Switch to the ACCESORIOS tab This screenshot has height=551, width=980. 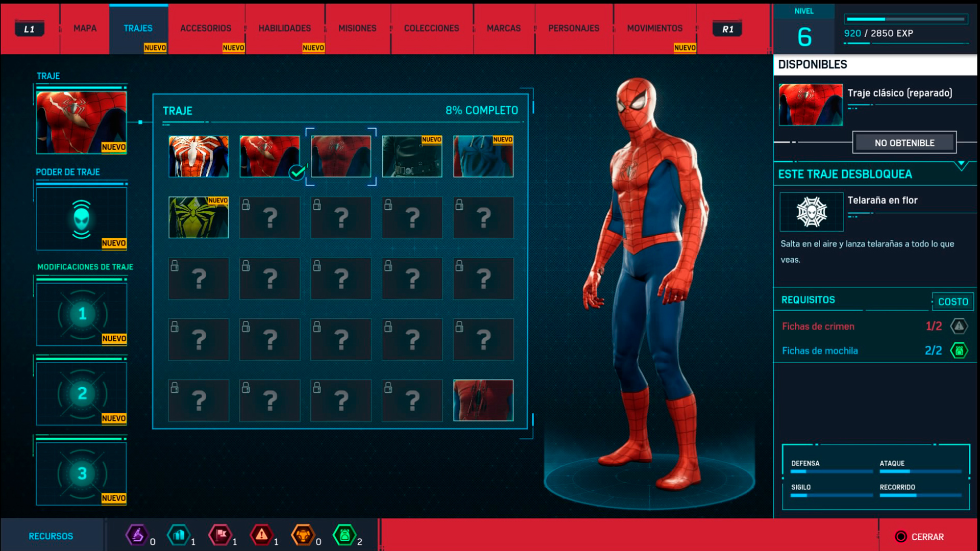coord(206,29)
